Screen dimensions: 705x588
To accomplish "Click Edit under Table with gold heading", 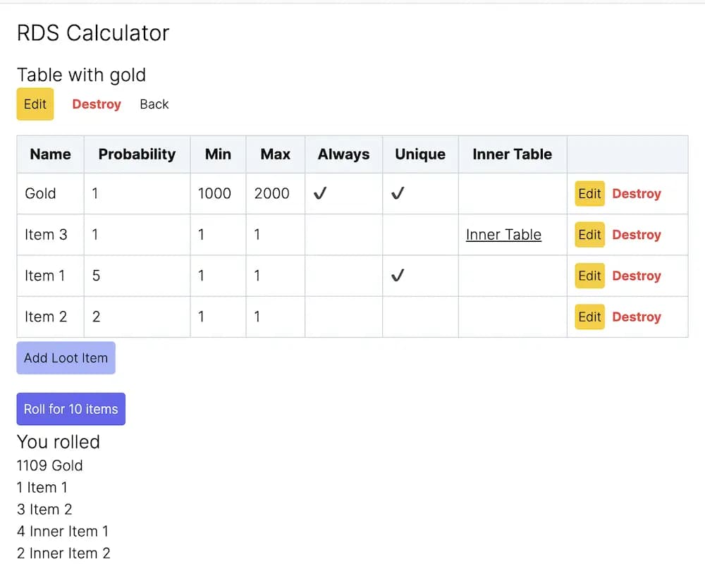I will 35,104.
